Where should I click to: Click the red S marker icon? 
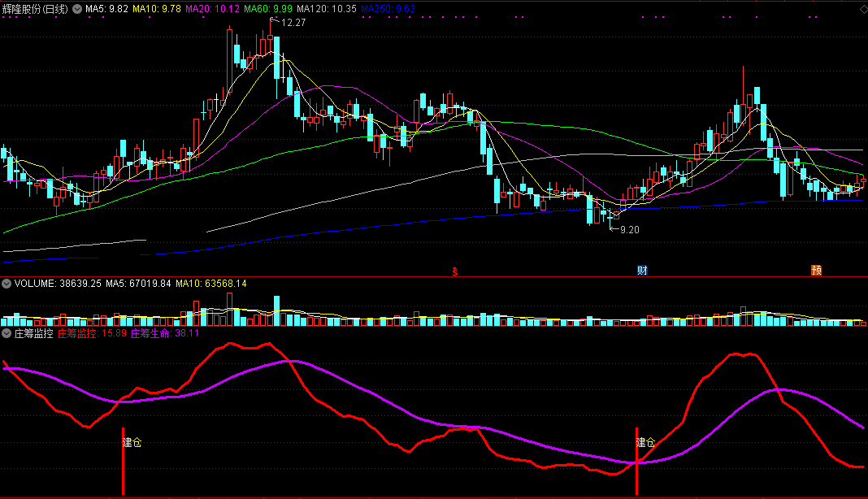click(x=454, y=271)
